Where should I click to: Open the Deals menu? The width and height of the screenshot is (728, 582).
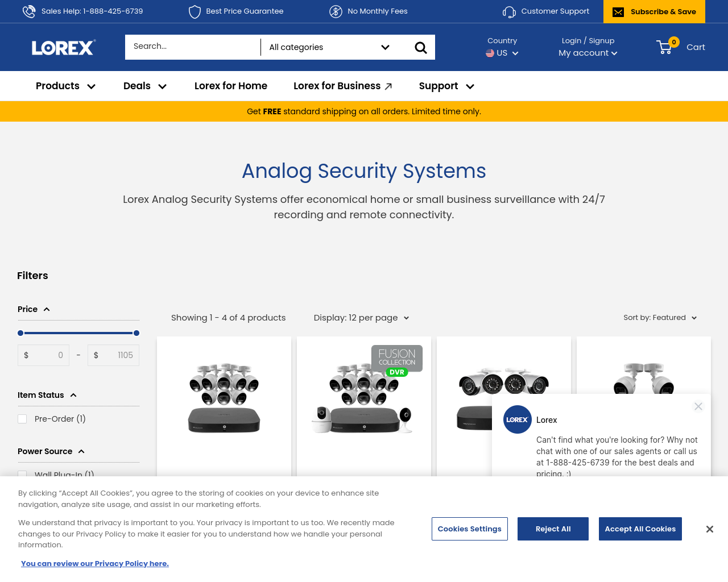144,86
